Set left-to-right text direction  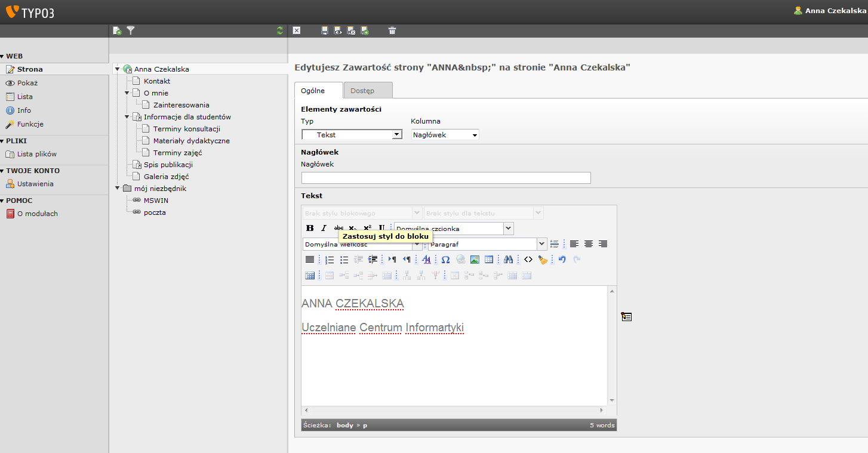tap(392, 259)
